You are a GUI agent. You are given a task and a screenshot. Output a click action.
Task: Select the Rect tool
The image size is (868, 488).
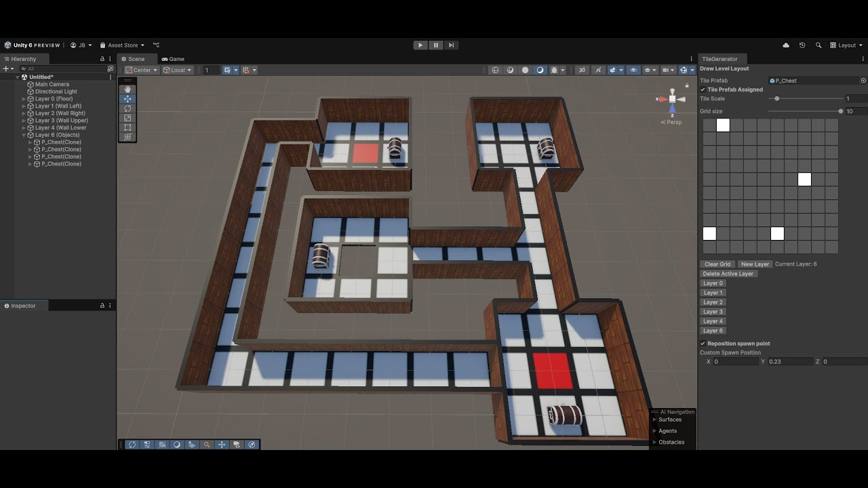(x=127, y=127)
